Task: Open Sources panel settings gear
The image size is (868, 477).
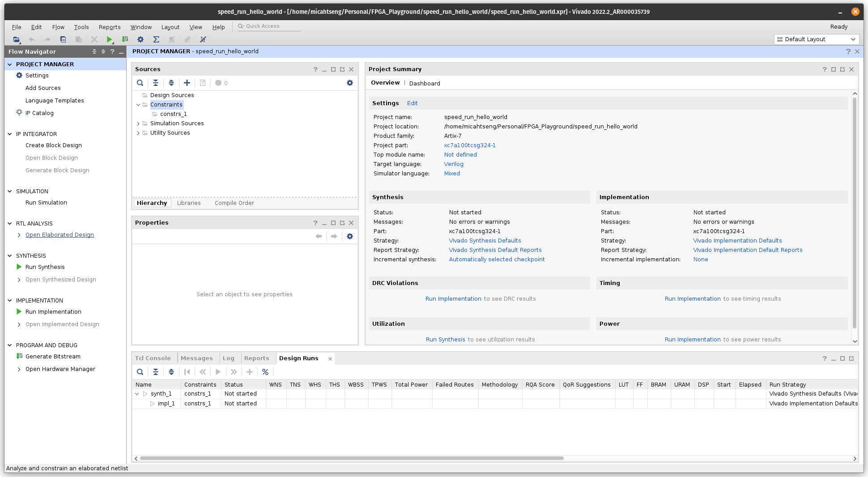Action: pyautogui.click(x=350, y=83)
